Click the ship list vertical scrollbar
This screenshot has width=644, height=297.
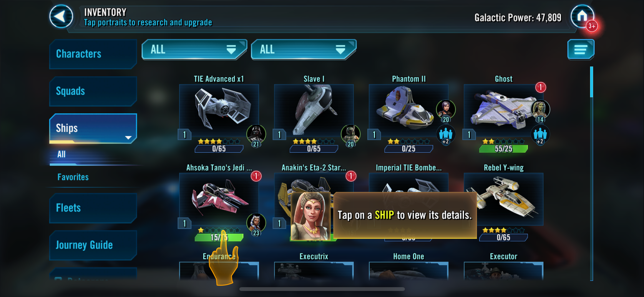pyautogui.click(x=591, y=173)
